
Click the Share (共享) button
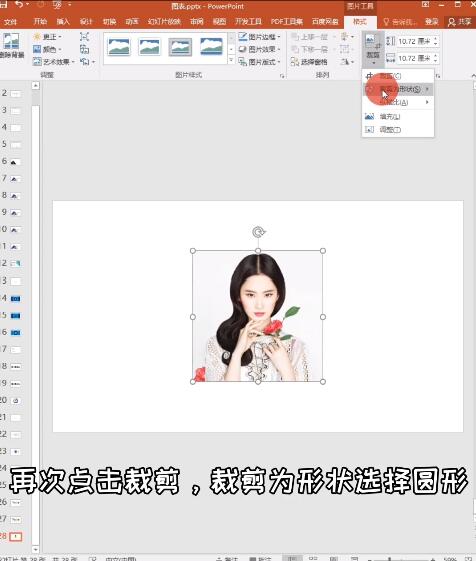[460, 22]
